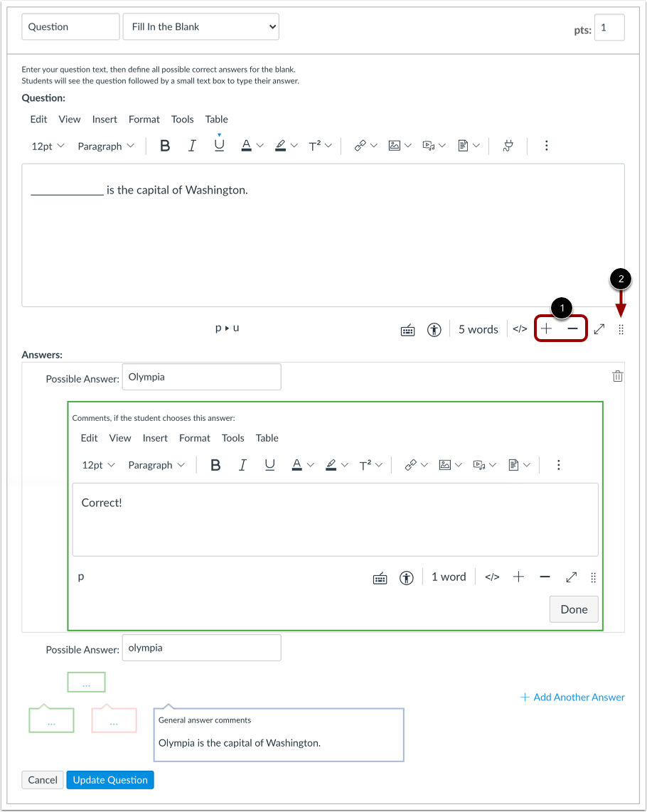Choose text color in comments editor
Screen dimensions: 647x812
(296, 465)
